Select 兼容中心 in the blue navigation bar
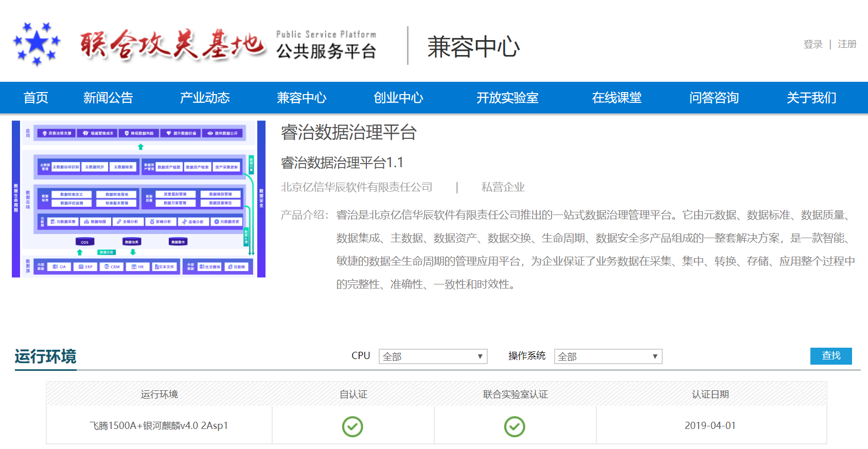868x449 pixels. coord(302,98)
